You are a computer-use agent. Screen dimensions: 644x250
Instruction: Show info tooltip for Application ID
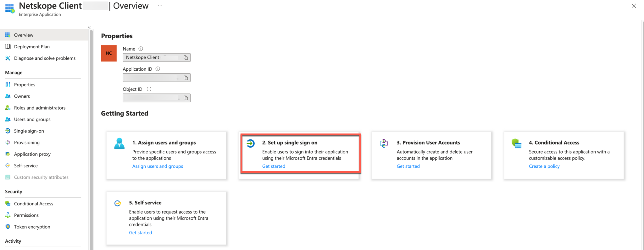click(158, 69)
